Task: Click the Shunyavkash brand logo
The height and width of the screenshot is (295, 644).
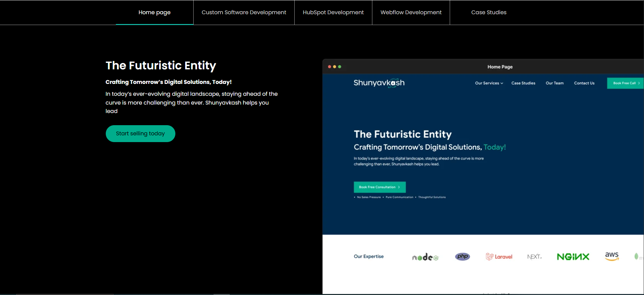Action: pyautogui.click(x=379, y=83)
